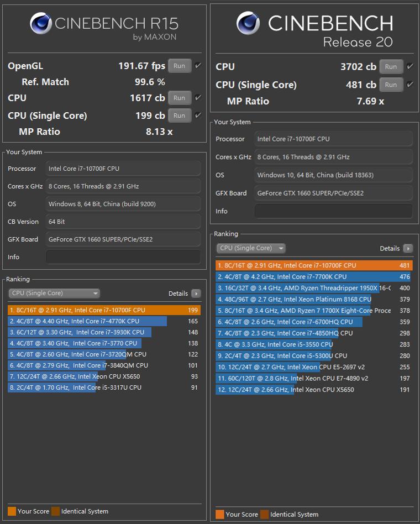The width and height of the screenshot is (420, 524).
Task: Uncheck the R15 CPU (Single Core) checkmark
Action: tap(198, 116)
